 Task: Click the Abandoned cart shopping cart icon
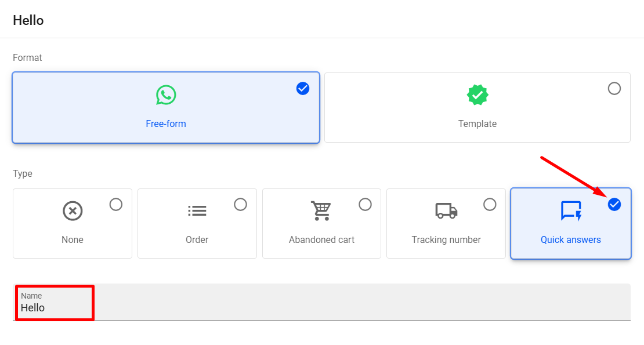point(321,211)
